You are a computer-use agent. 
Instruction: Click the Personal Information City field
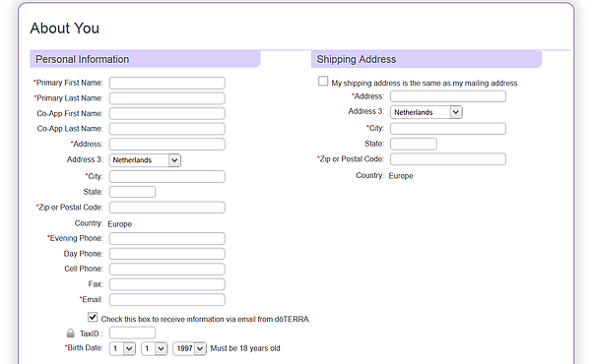[167, 176]
